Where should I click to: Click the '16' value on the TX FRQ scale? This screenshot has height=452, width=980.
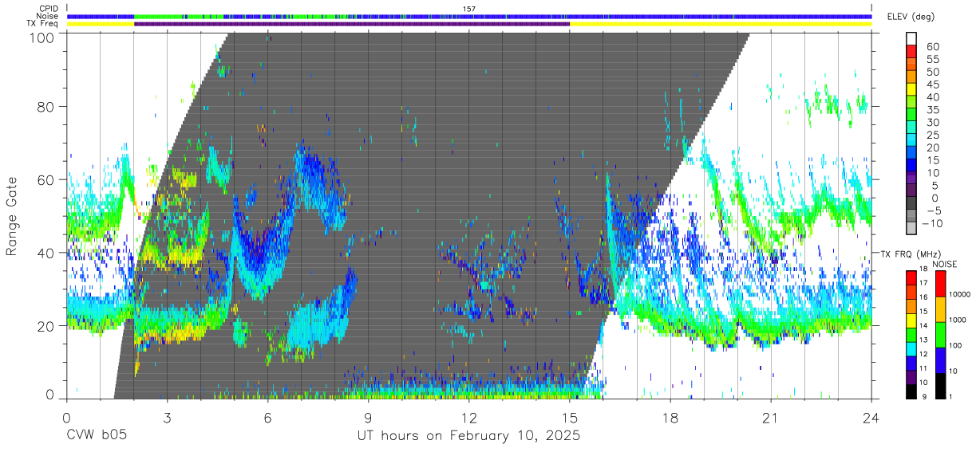click(922, 297)
